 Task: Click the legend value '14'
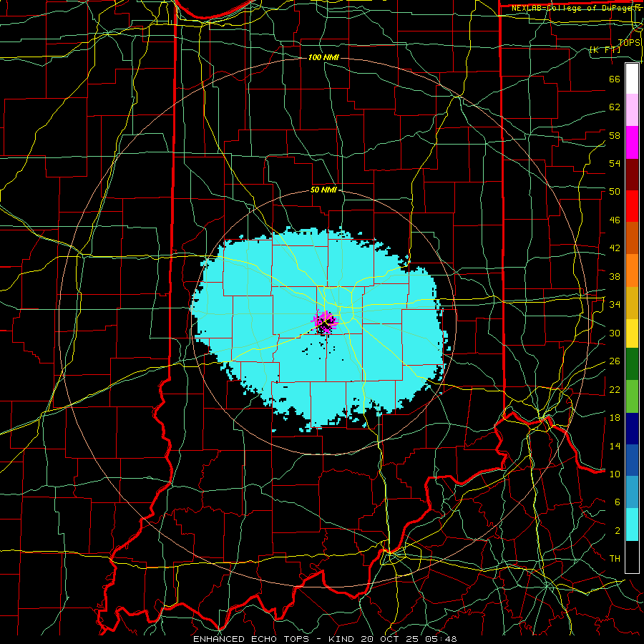click(x=615, y=446)
